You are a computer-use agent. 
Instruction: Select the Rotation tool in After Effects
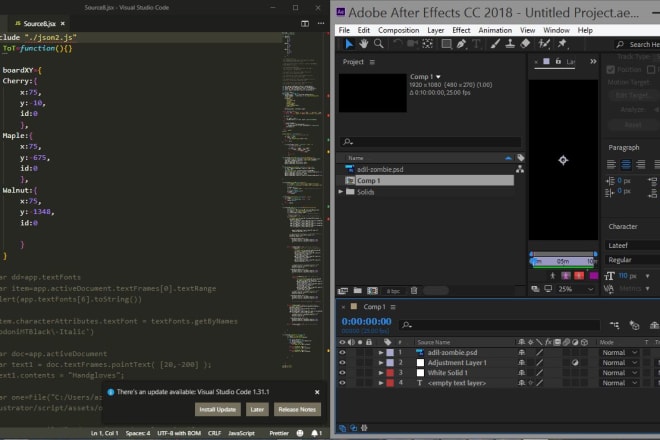point(397,43)
